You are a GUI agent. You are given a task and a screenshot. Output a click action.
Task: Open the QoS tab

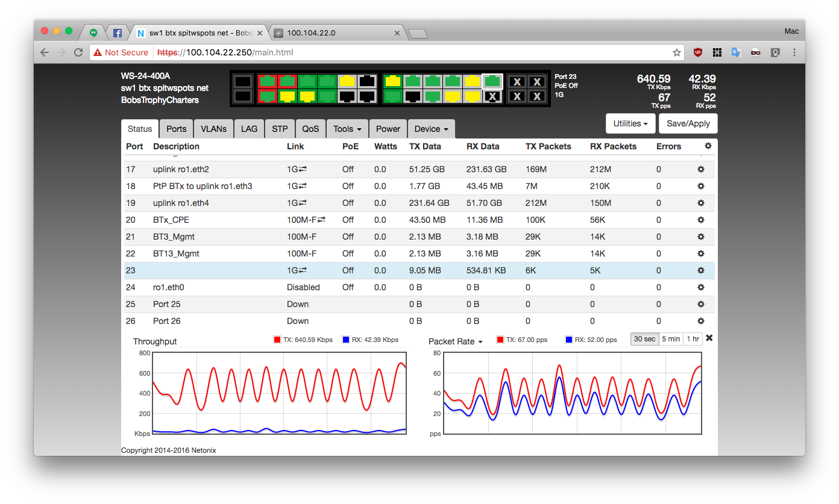coord(310,129)
